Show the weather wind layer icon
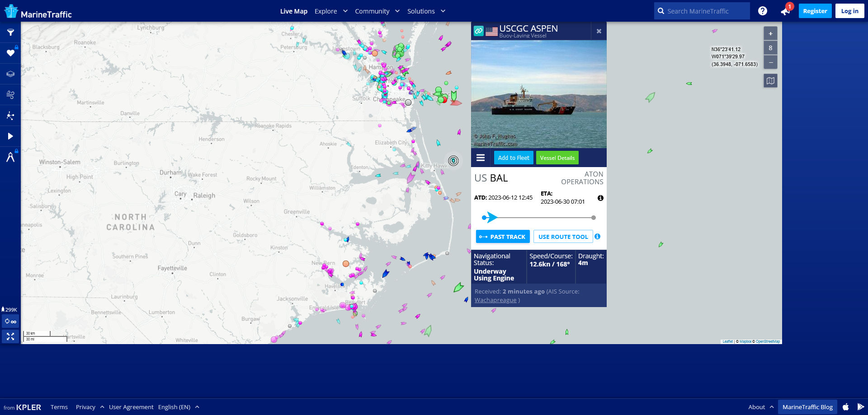The width and height of the screenshot is (868, 415). 10,95
